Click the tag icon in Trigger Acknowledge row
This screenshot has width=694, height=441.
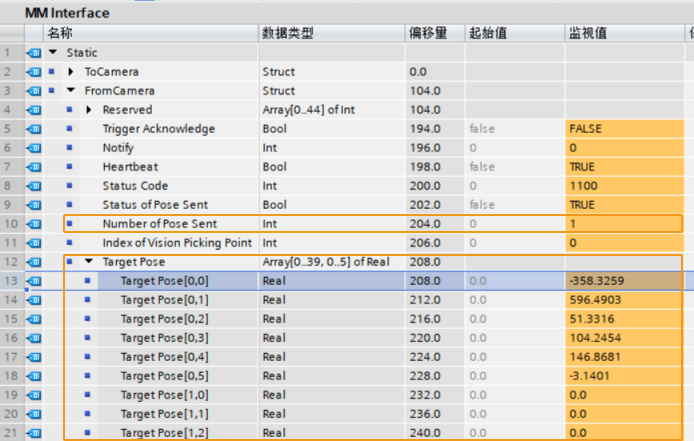coord(34,129)
